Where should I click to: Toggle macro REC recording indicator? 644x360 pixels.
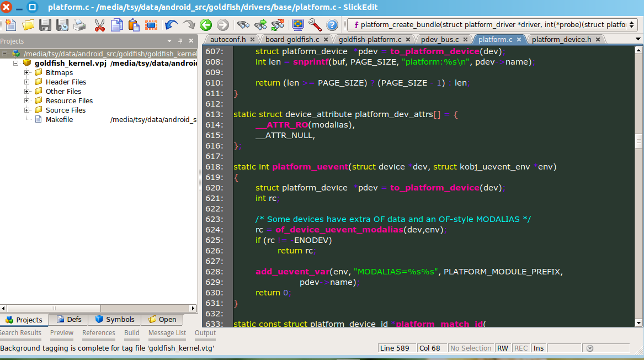click(x=521, y=348)
